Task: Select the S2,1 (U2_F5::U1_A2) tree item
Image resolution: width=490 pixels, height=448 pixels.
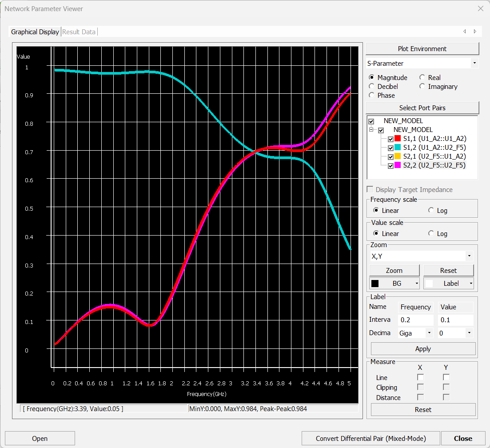Action: point(434,156)
